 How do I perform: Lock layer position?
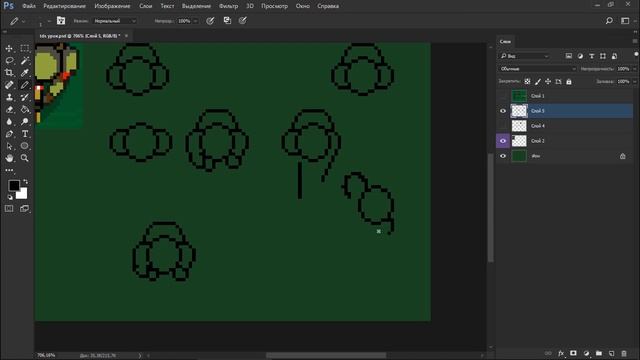tap(548, 82)
